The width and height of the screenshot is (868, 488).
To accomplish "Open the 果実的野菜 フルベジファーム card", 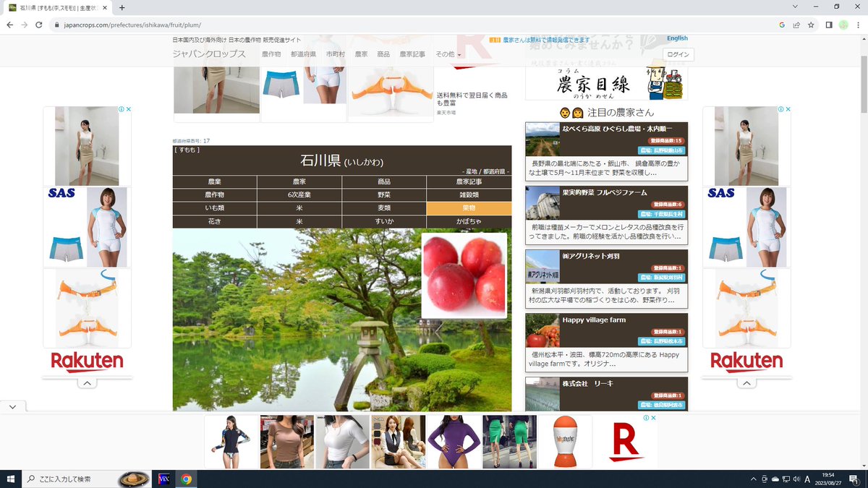I will [607, 215].
